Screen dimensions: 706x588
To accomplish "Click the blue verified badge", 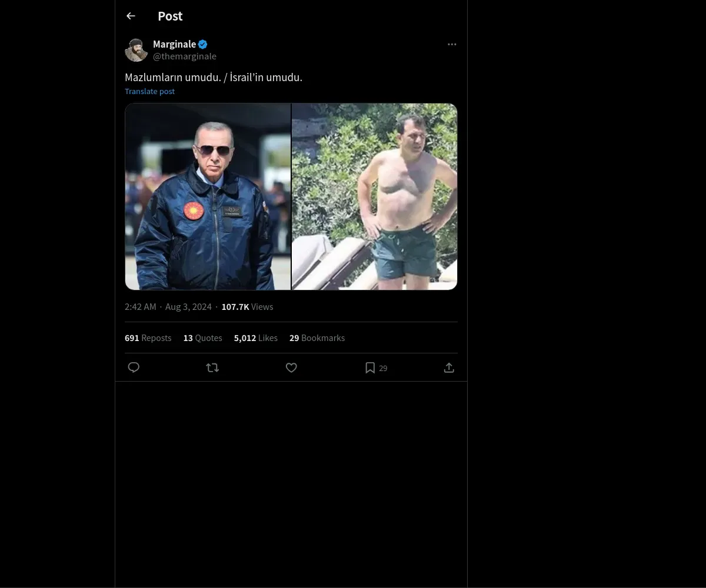I will 203,44.
